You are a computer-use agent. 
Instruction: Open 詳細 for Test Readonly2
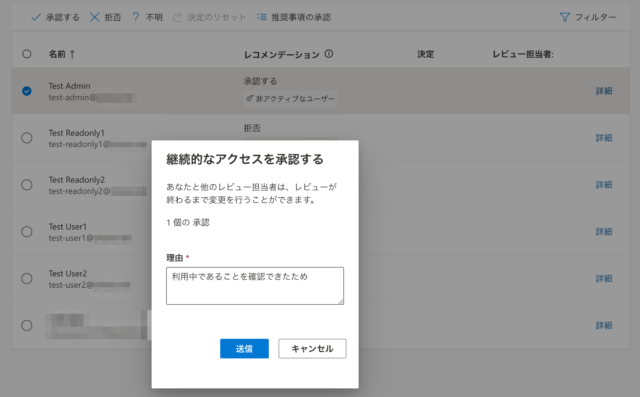coord(604,185)
